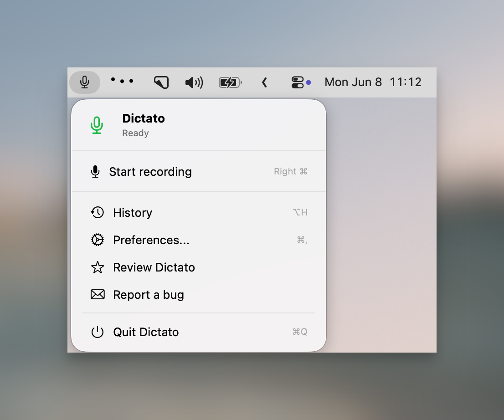504x420 pixels.
Task: Open Preferences... menu entry
Action: click(199, 240)
